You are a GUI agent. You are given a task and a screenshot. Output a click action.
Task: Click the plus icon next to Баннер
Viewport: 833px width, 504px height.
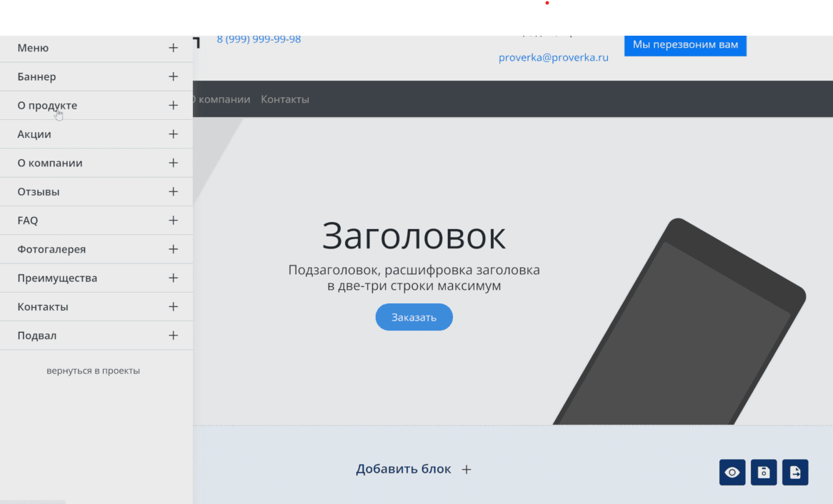pyautogui.click(x=173, y=76)
